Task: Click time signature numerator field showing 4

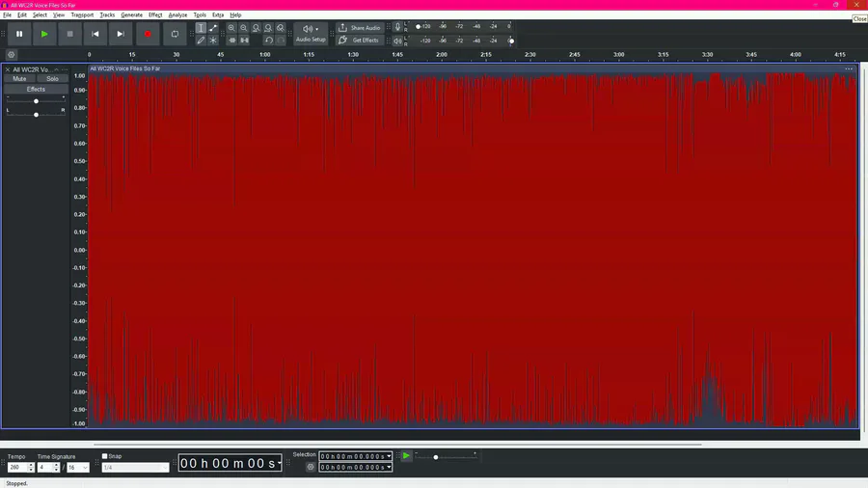Action: [44, 468]
